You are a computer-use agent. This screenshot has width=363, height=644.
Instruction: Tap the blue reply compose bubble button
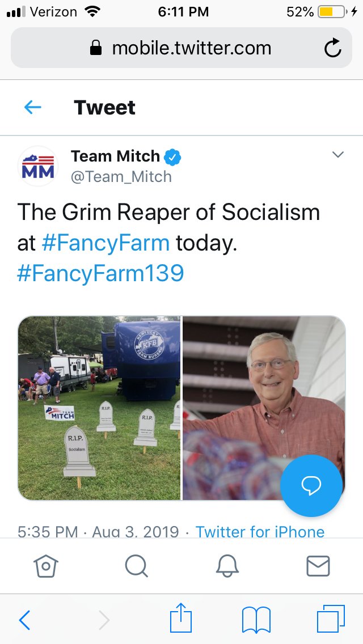click(x=311, y=485)
